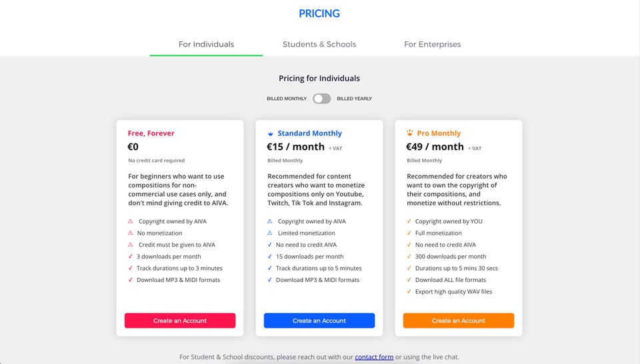Select the For Individuals tab
This screenshot has width=640, height=364.
[206, 44]
